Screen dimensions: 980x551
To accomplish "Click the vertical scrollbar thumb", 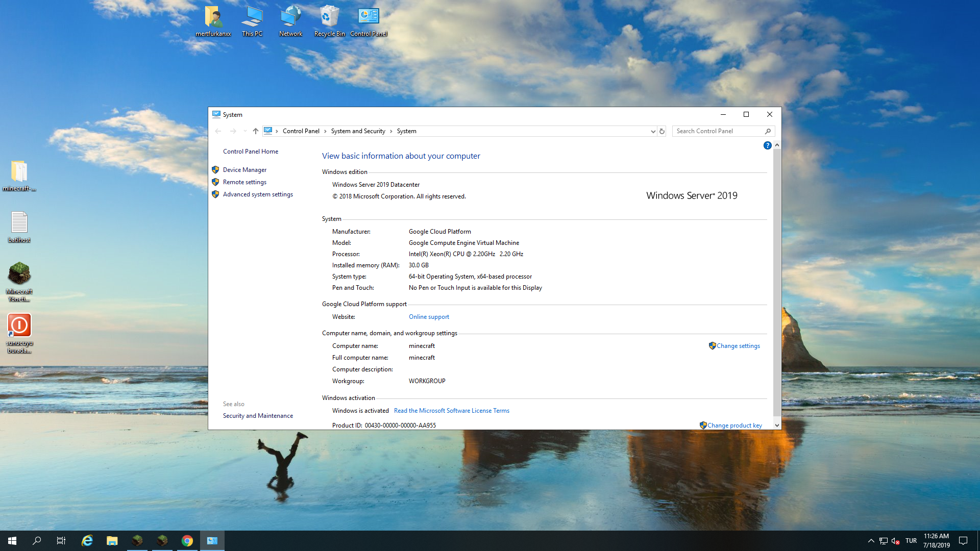I will 777,282.
